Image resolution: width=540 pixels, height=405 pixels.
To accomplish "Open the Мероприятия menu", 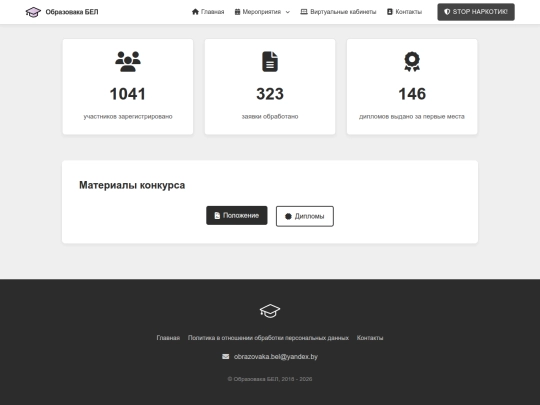I will [262, 12].
